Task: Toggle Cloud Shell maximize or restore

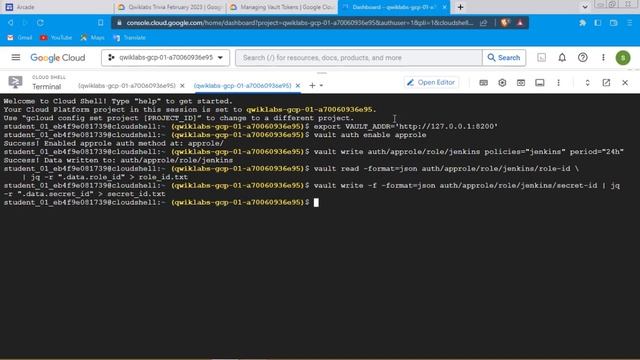Action: [x=587, y=83]
